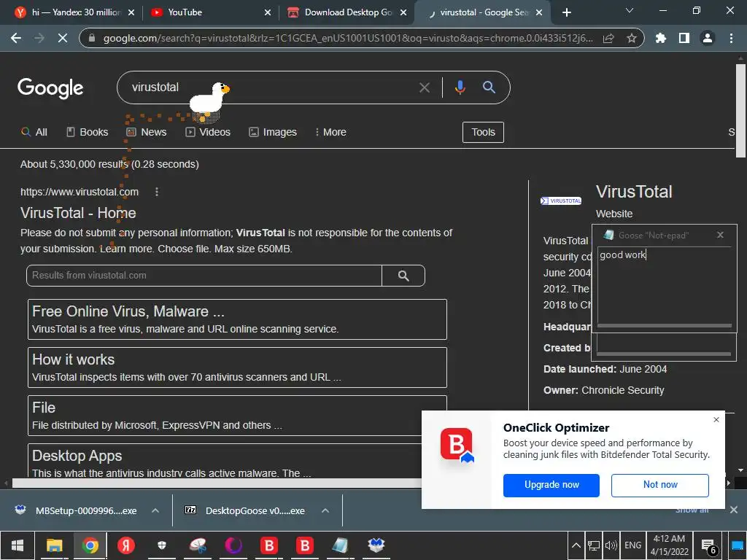Share this page icon in address bar
The image size is (747, 560).
608,38
